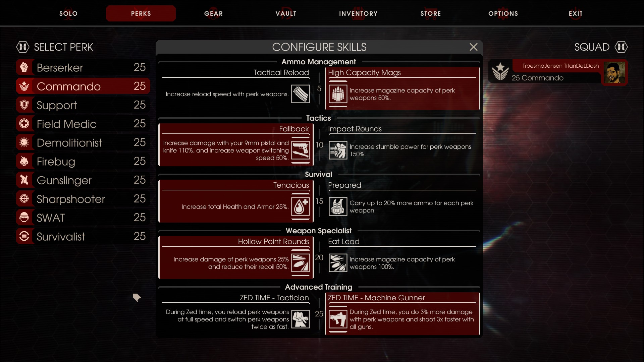Click the Fallback pistol and knife icon

click(300, 150)
